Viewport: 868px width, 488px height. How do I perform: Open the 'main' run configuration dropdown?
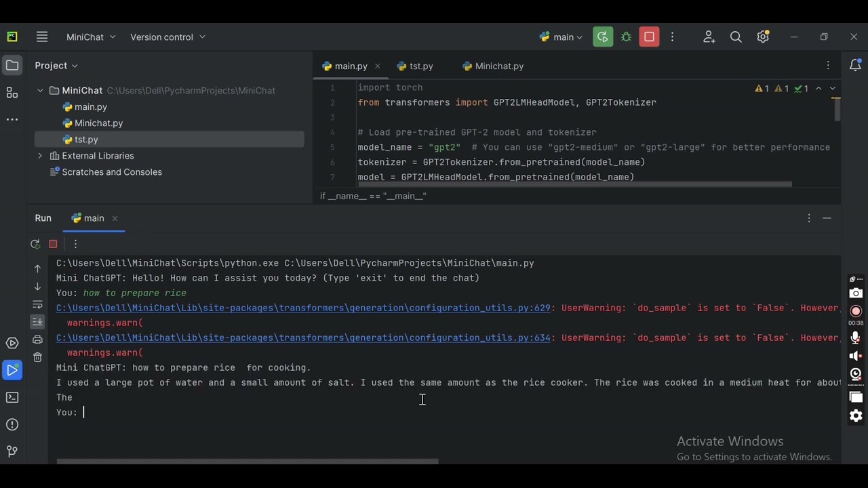click(x=561, y=37)
